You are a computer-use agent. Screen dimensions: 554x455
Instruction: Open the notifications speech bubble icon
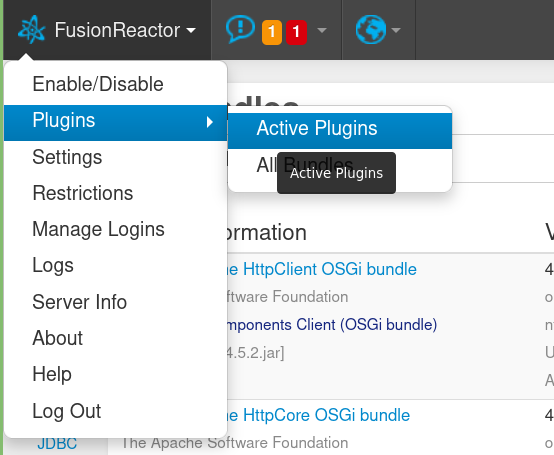(240, 29)
